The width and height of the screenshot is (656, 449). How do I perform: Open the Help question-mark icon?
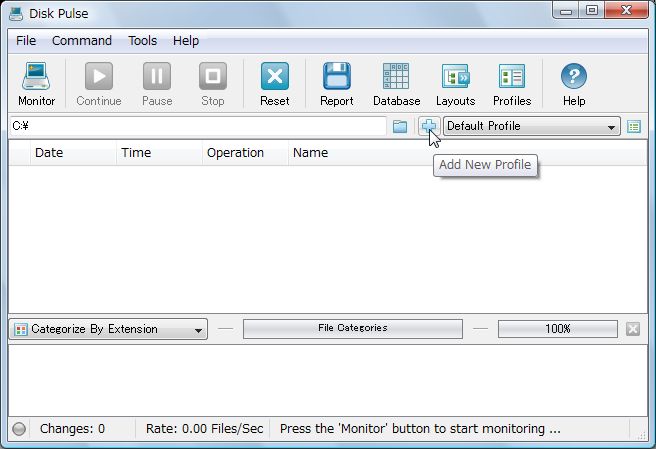(574, 76)
